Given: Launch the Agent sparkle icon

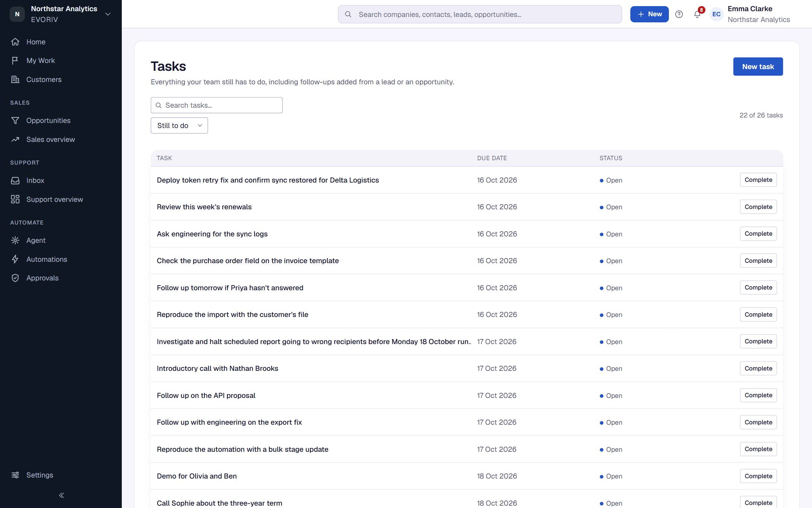Looking at the screenshot, I should (x=15, y=240).
